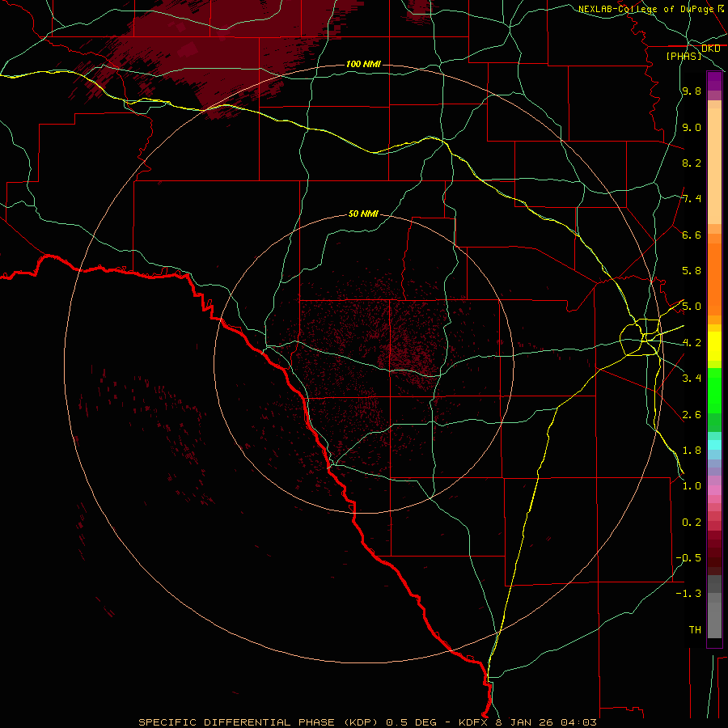
Task: Click the 2.6 value on the color scale
Action: [692, 415]
